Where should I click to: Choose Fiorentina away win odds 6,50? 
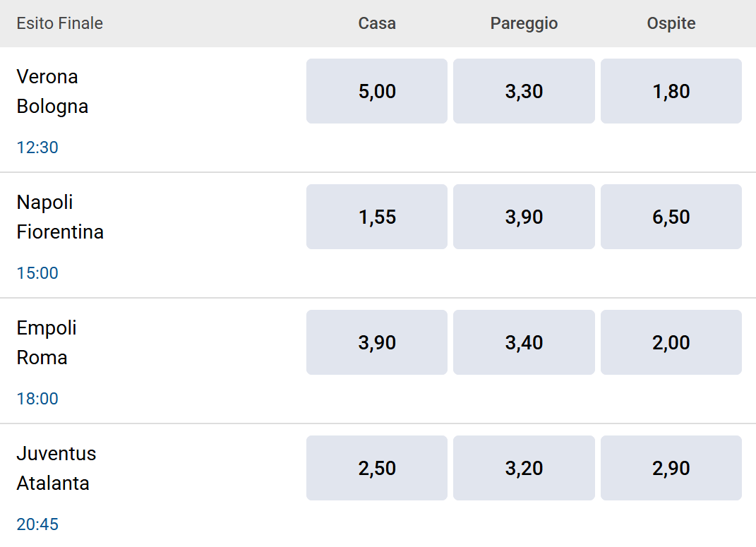[x=671, y=217]
